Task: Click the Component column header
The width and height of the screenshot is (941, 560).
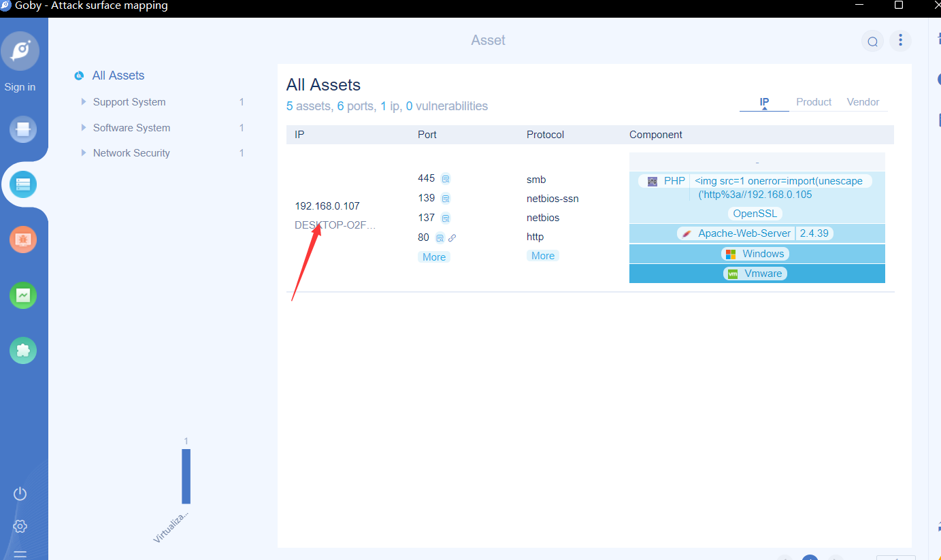Action: pyautogui.click(x=656, y=135)
